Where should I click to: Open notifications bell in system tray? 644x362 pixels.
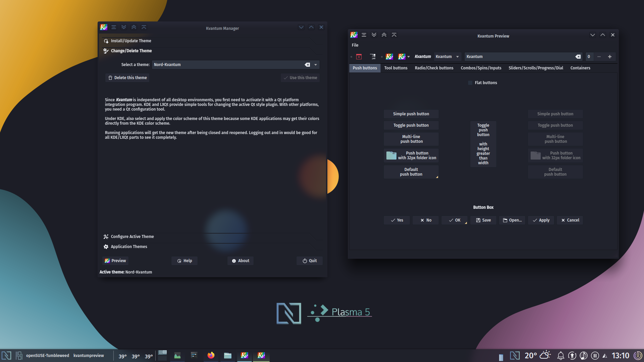coord(560,356)
